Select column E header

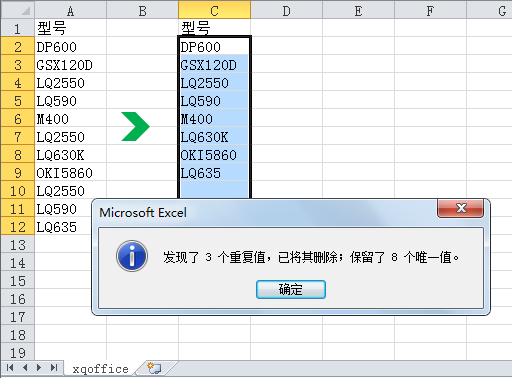click(358, 10)
